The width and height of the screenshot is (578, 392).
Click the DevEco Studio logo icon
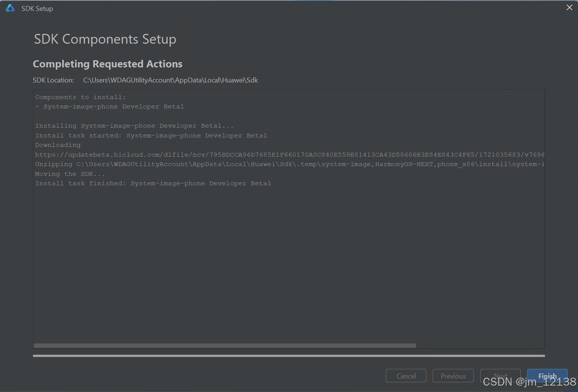[x=10, y=8]
